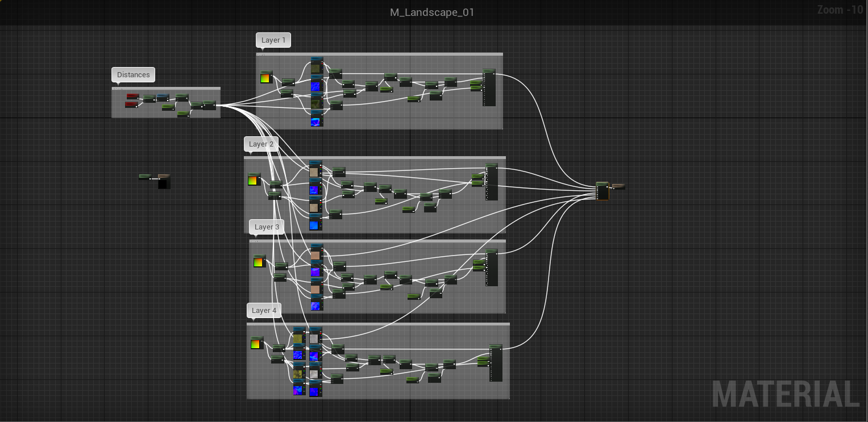Click the Distances comment box header bar
Image resolution: width=868 pixels, height=422 pixels.
[x=166, y=89]
